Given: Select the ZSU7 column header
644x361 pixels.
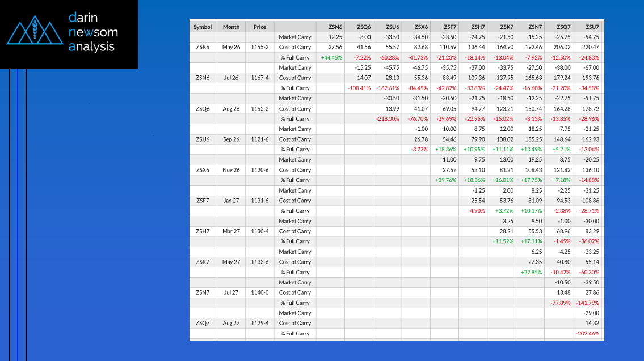Looking at the screenshot, I should (592, 27).
